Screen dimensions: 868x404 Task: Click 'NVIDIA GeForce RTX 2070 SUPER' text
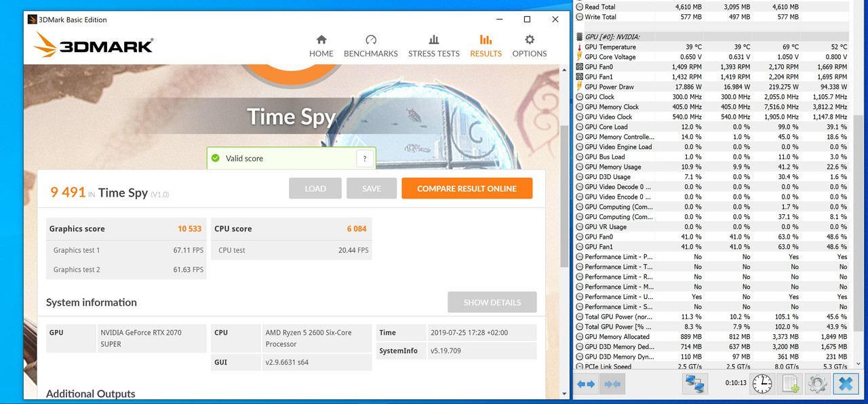[141, 338]
